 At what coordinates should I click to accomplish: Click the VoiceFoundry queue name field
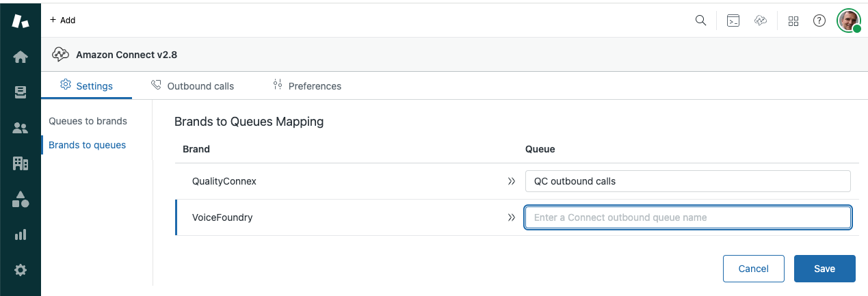click(x=687, y=217)
